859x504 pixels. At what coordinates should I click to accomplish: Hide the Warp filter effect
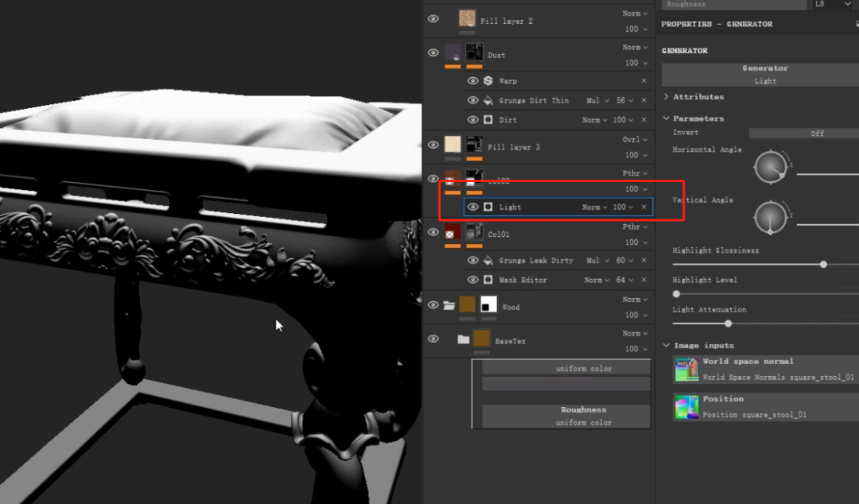pos(472,80)
